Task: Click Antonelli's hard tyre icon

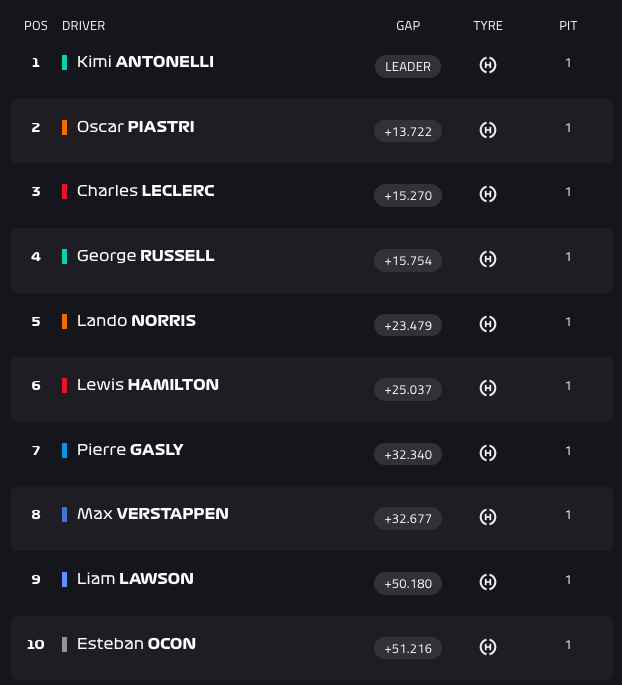Action: pyautogui.click(x=487, y=65)
